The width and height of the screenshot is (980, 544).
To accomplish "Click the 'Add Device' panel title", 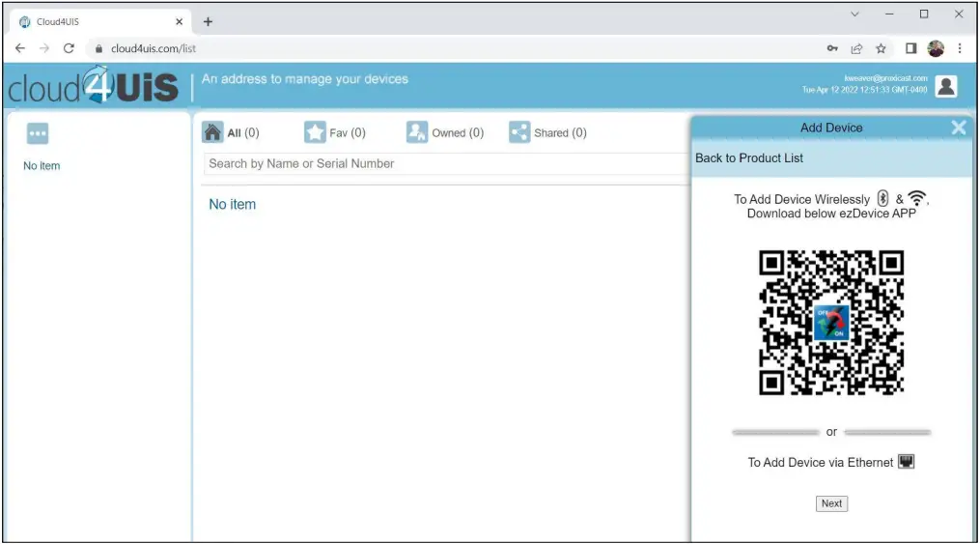I will (831, 128).
